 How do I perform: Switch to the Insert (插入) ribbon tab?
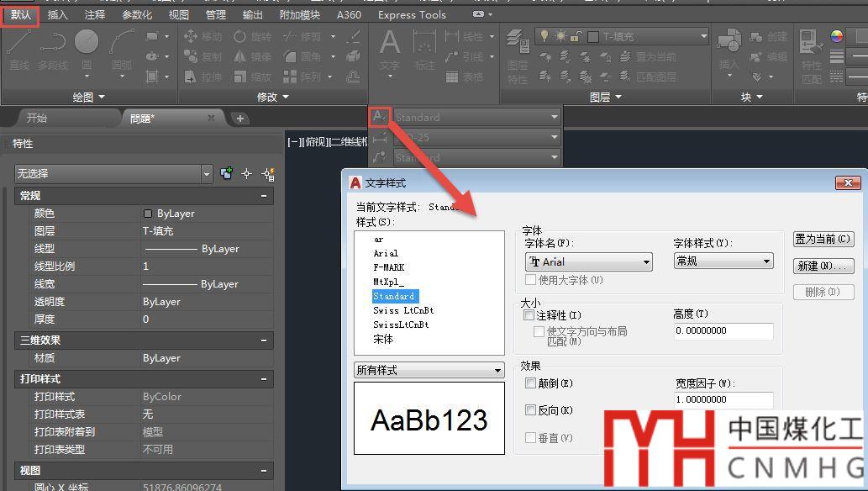tap(58, 14)
